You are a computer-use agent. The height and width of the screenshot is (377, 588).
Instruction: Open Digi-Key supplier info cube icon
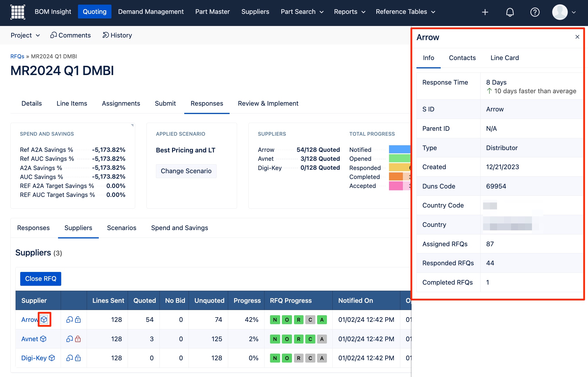(52, 358)
